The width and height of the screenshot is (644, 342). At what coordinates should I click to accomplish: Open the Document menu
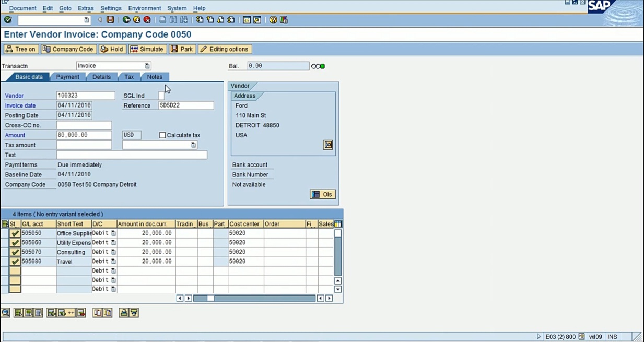click(x=23, y=8)
